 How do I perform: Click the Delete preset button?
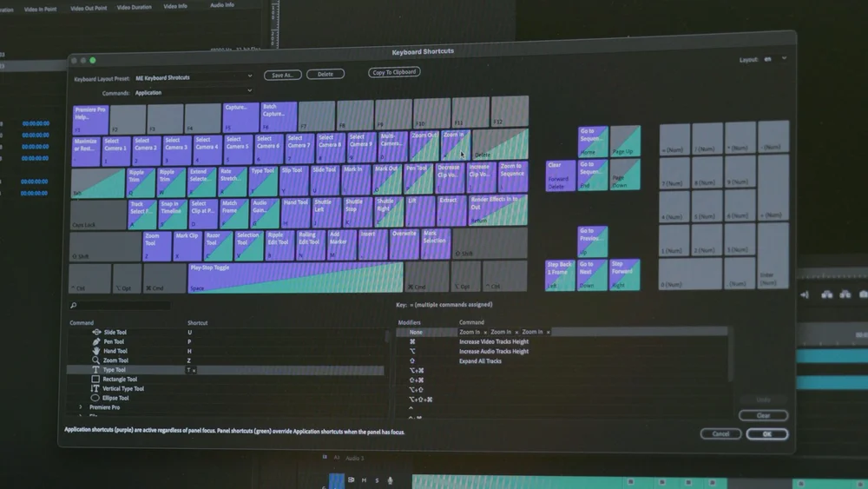click(325, 74)
